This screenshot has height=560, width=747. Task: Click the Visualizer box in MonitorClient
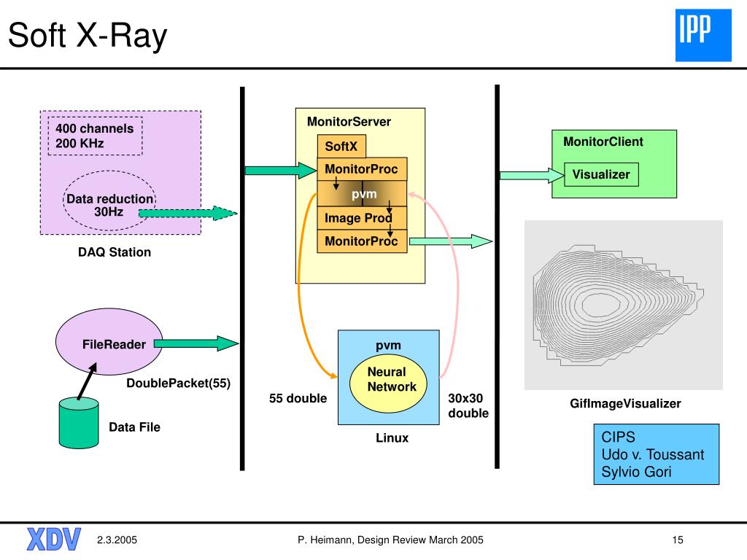(x=601, y=174)
